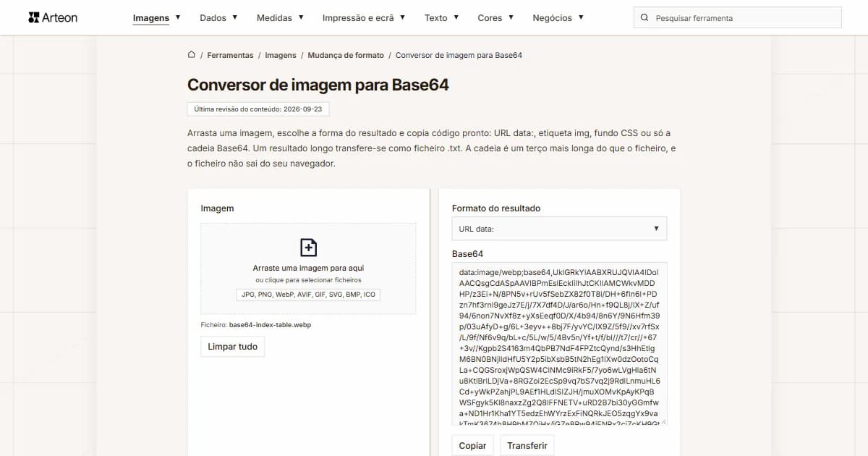Click the page title Conversor de imagem para Base64

[x=318, y=85]
